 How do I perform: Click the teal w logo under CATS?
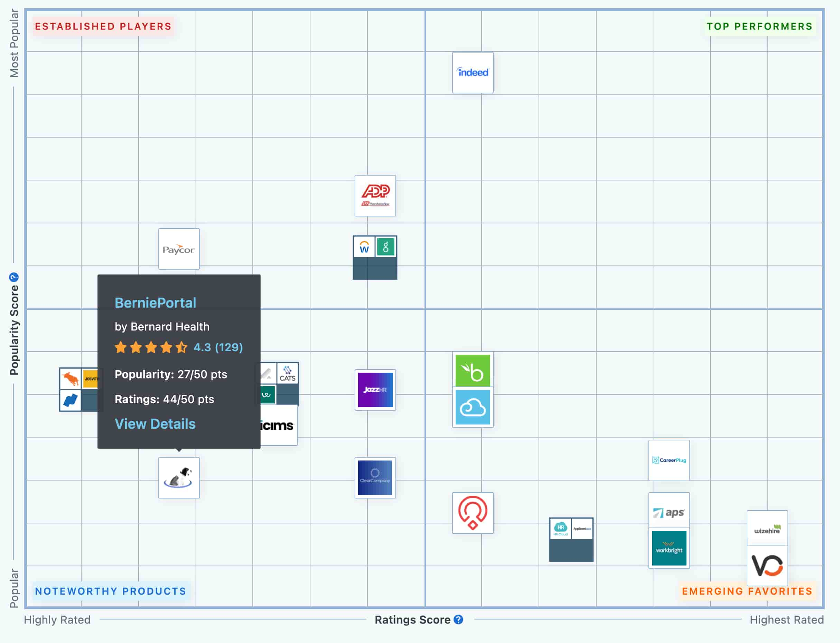coord(268,394)
